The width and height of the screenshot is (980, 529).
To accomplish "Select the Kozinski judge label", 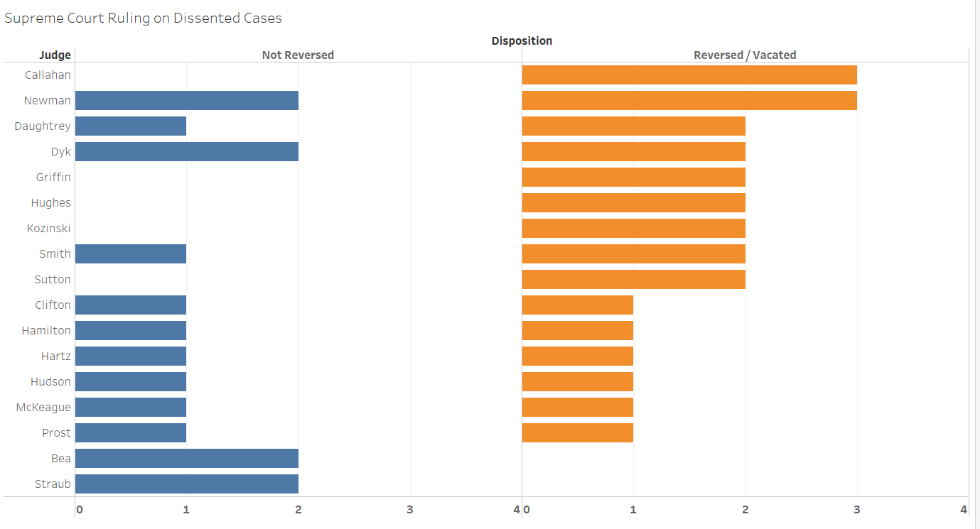I will (49, 228).
